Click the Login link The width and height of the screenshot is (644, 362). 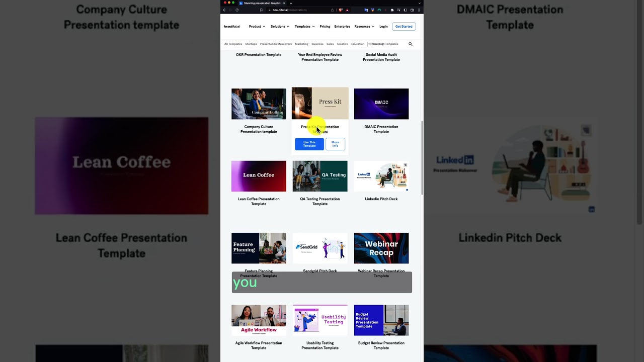(x=383, y=27)
